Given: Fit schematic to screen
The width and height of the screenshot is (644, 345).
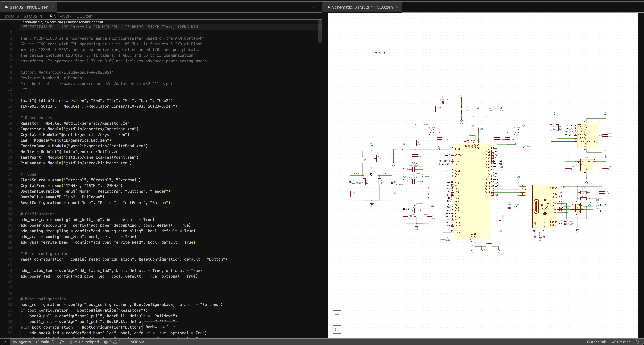Looking at the screenshot, I should point(337,330).
